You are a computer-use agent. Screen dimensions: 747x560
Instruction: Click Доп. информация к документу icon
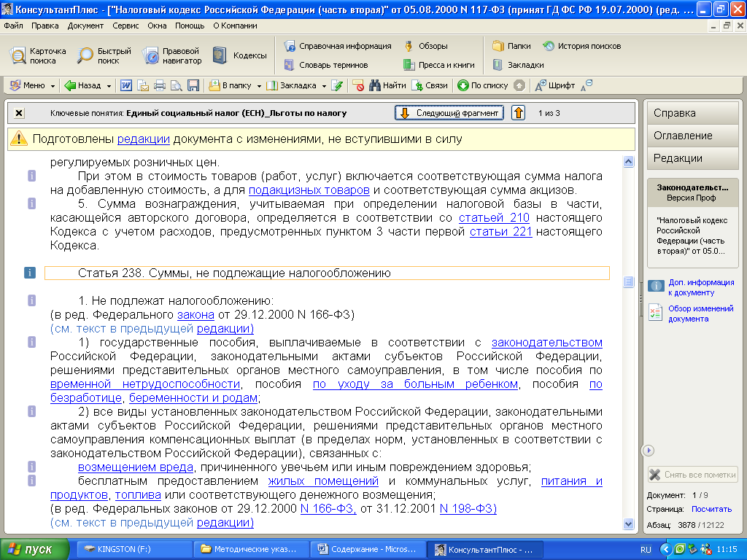(656, 286)
